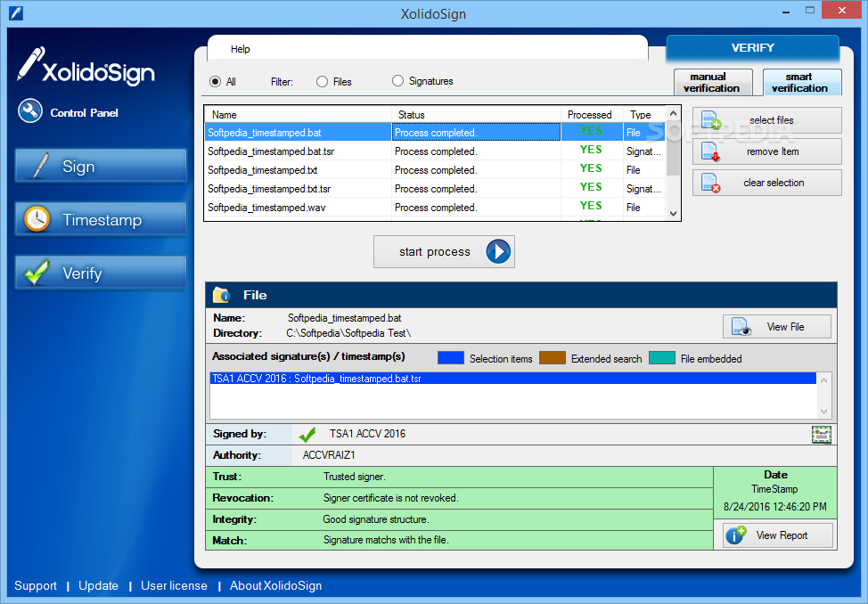Screen dimensions: 868x604
Task: Click the XolidoSign title bar app icon
Action: click(16, 12)
